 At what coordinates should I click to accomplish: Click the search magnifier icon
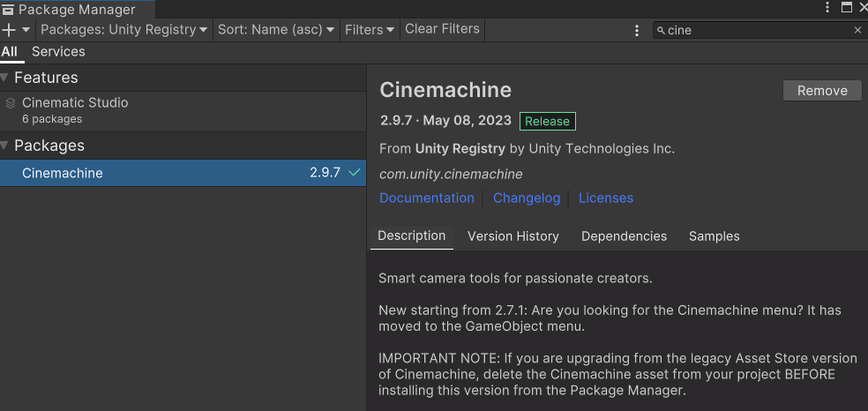click(x=660, y=30)
